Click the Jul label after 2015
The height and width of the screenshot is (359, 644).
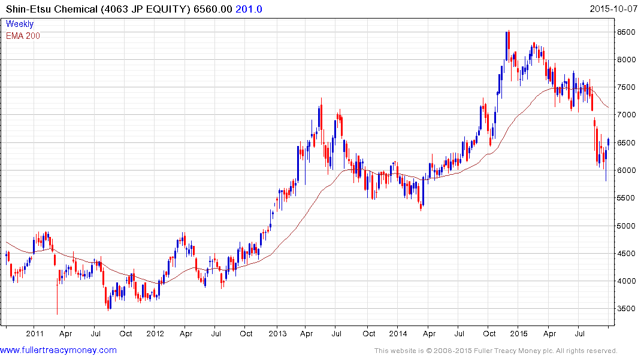tap(579, 333)
